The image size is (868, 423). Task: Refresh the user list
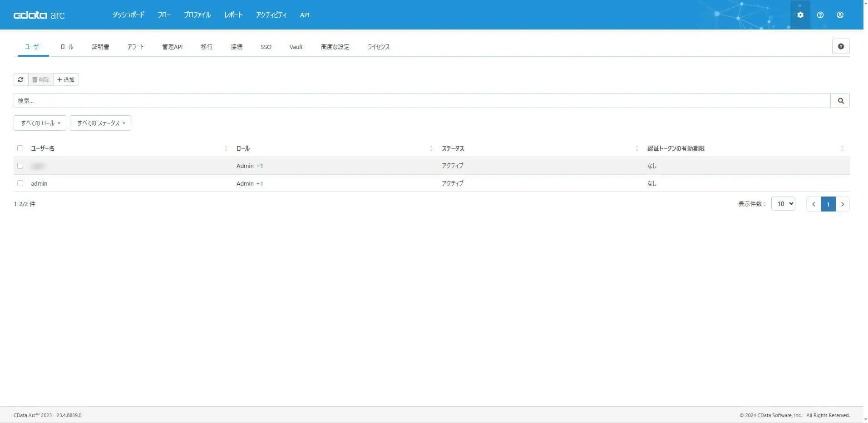pyautogui.click(x=21, y=79)
